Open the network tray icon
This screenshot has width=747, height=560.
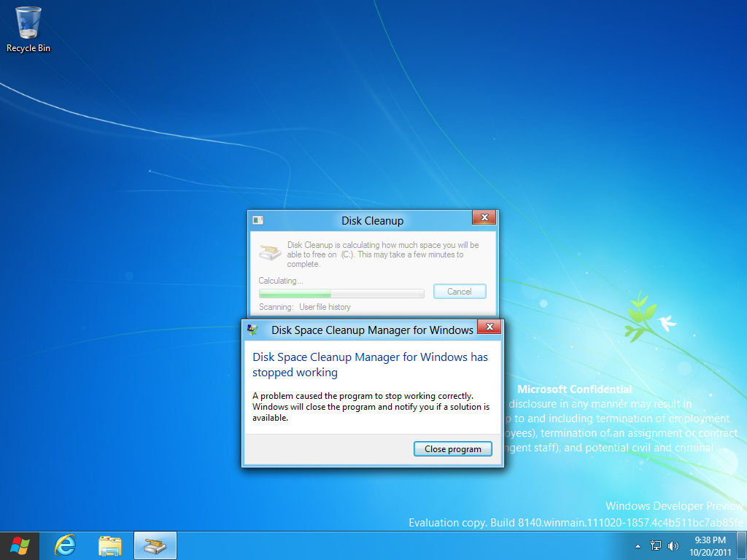[x=656, y=545]
